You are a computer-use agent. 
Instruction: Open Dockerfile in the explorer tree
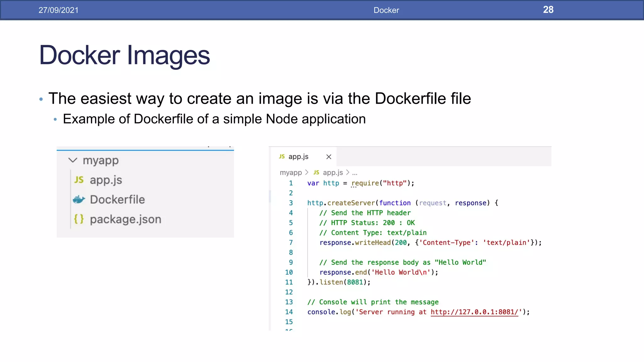pos(117,200)
